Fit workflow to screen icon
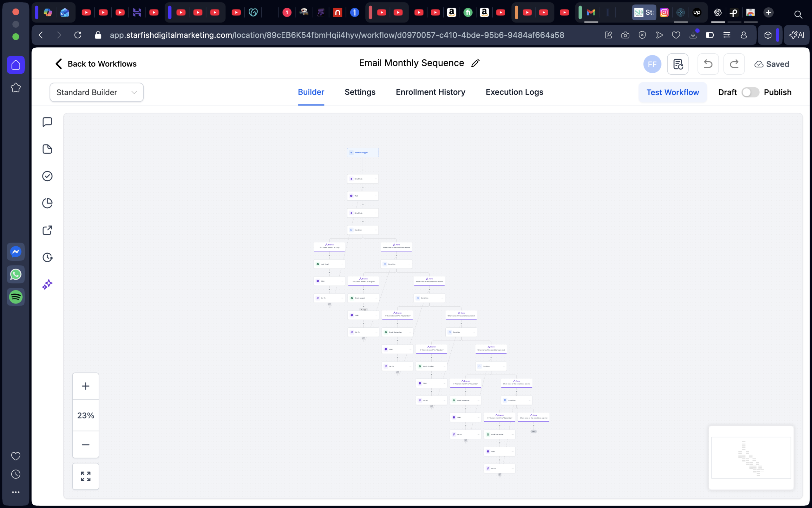 pyautogui.click(x=86, y=477)
